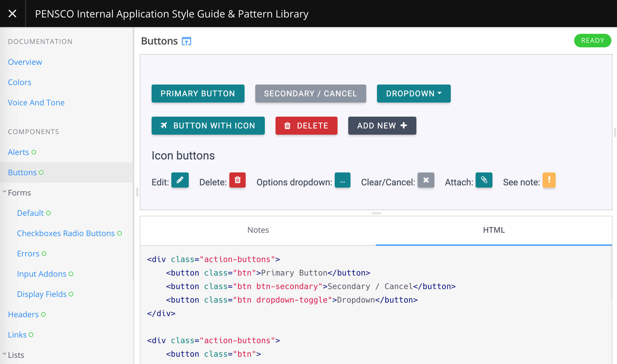Click the Secondary / Cancel button

coord(311,94)
